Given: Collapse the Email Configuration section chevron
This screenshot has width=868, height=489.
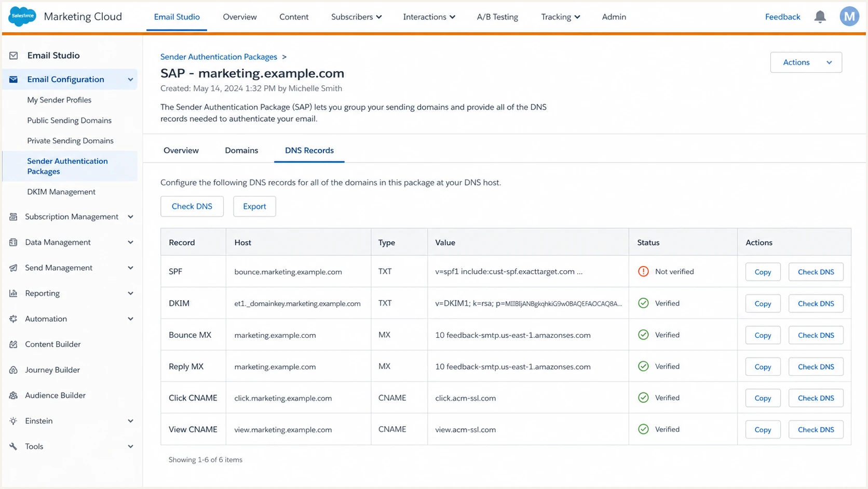Looking at the screenshot, I should 130,80.
